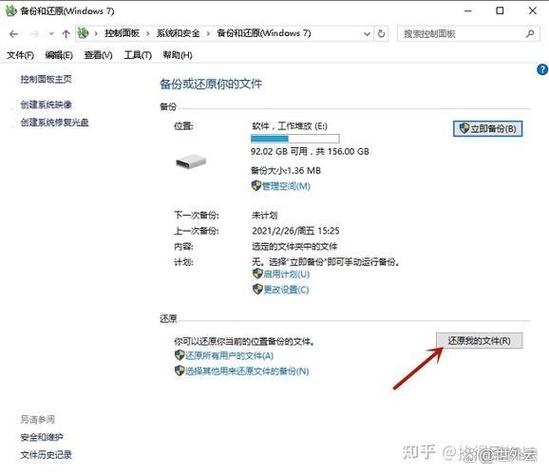549x475 pixels.
Task: Click 创建系统修复光盘 link
Action: pyautogui.click(x=55, y=123)
